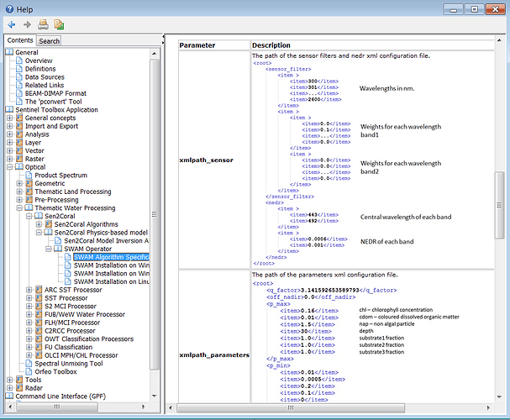Click the Radar folder icon
Image resolution: width=510 pixels, height=420 pixels.
click(x=19, y=388)
